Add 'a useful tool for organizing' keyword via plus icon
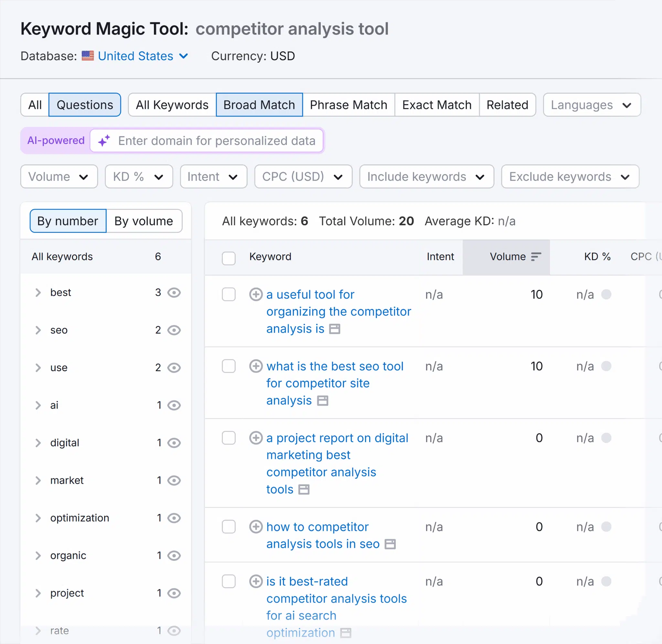 tap(256, 294)
